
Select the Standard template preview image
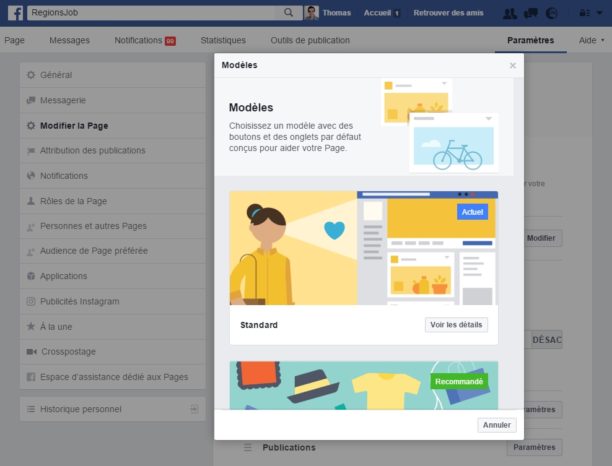(x=364, y=248)
